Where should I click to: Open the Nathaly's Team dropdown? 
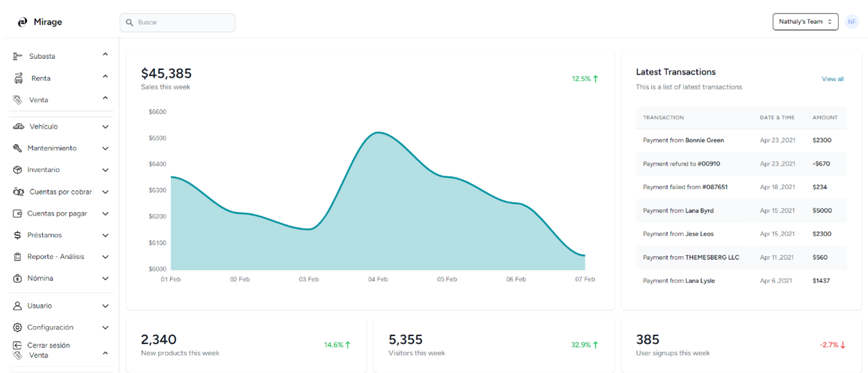805,22
